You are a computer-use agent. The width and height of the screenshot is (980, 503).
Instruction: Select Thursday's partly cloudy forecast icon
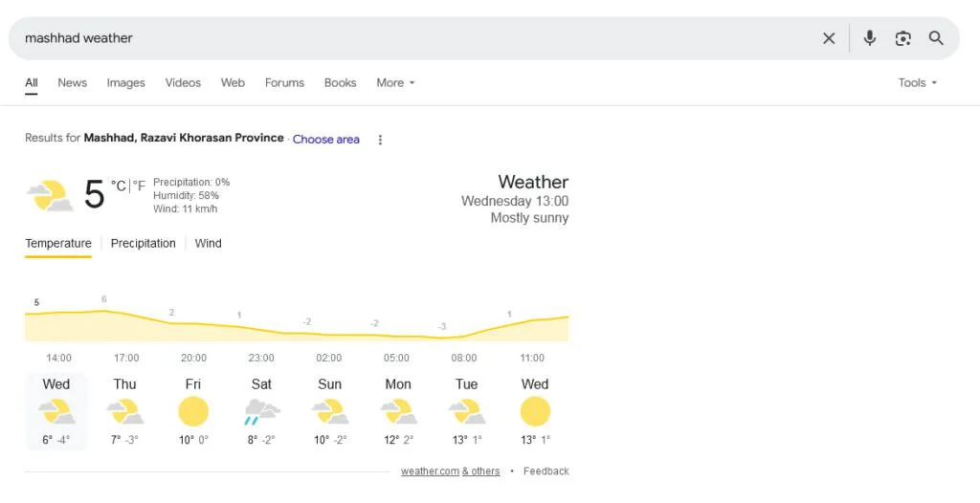(125, 412)
